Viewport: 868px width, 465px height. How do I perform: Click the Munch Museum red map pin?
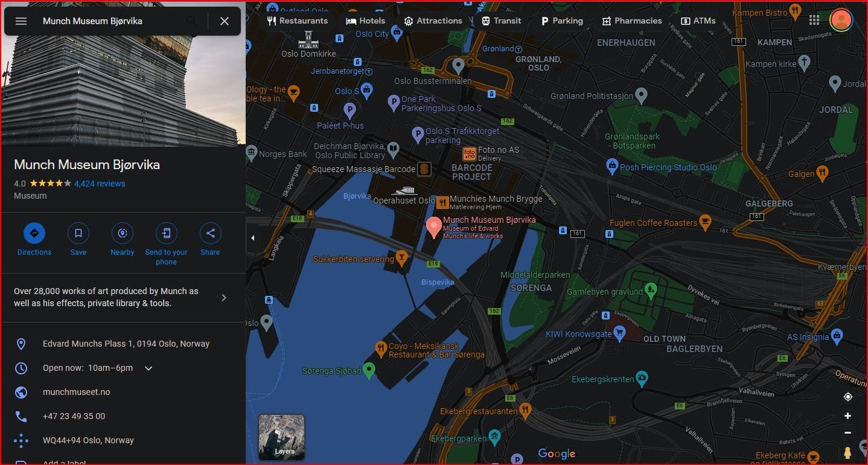pyautogui.click(x=433, y=227)
